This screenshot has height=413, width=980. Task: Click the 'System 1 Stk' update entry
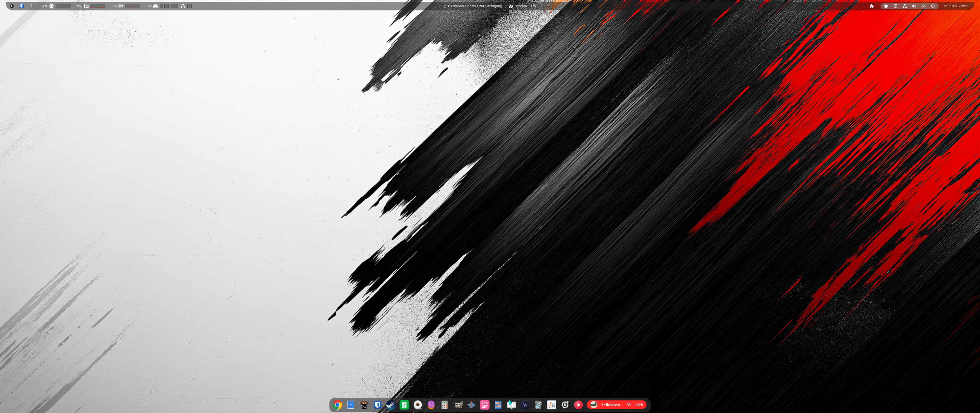523,6
